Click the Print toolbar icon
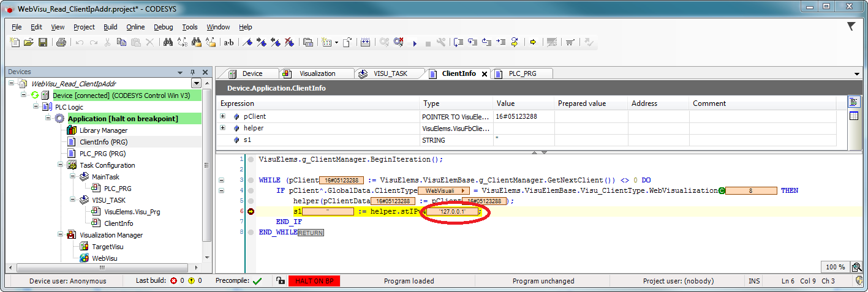Viewport: 868px width, 292px height. [61, 42]
